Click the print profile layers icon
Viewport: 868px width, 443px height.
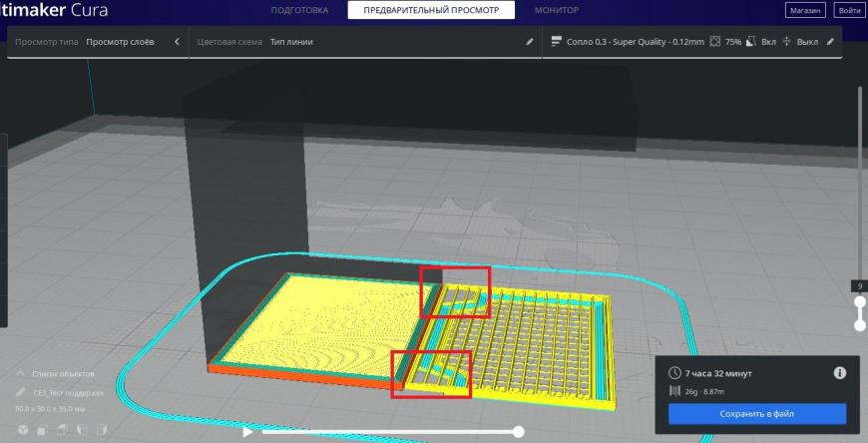coord(557,42)
